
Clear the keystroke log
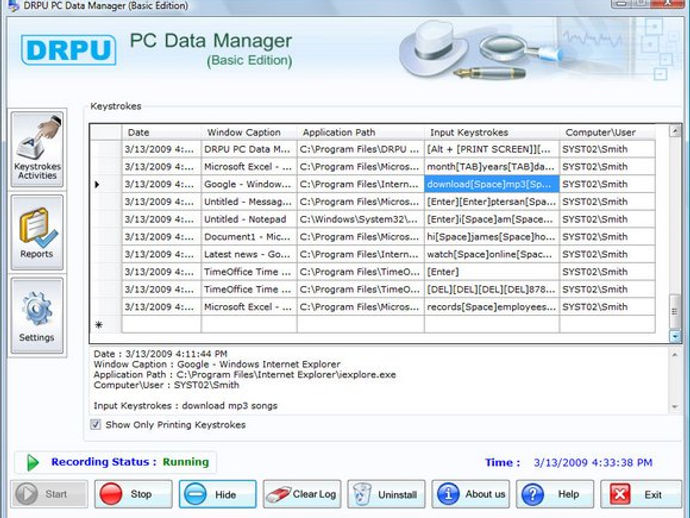302,494
